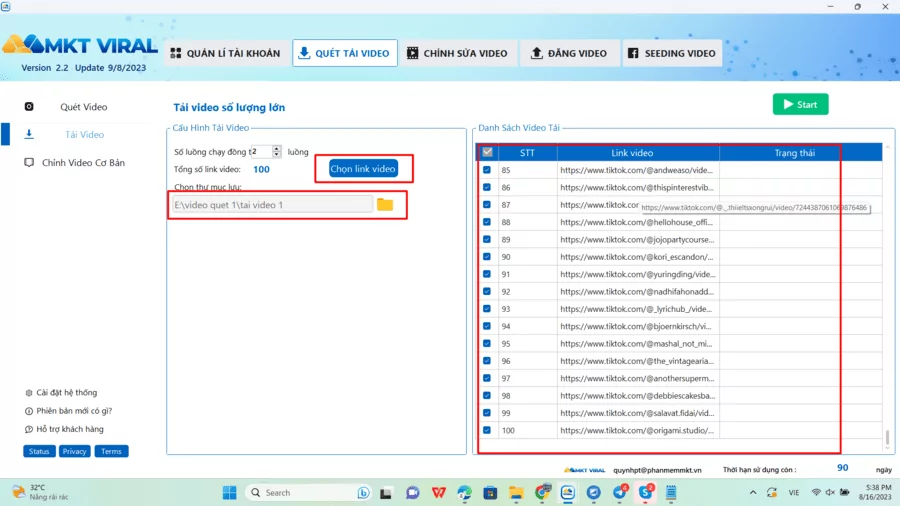The height and width of the screenshot is (506, 900).
Task: Click the Tải Video download icon in sidebar
Action: click(x=29, y=134)
